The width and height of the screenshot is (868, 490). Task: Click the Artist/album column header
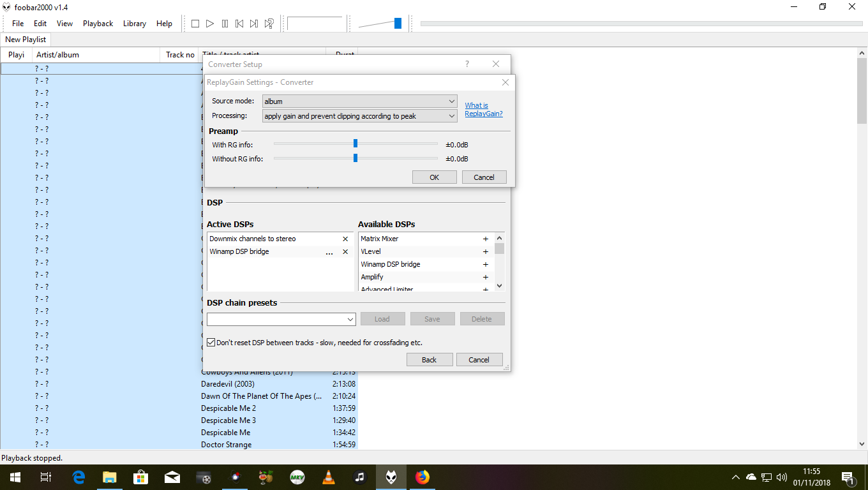coord(96,55)
